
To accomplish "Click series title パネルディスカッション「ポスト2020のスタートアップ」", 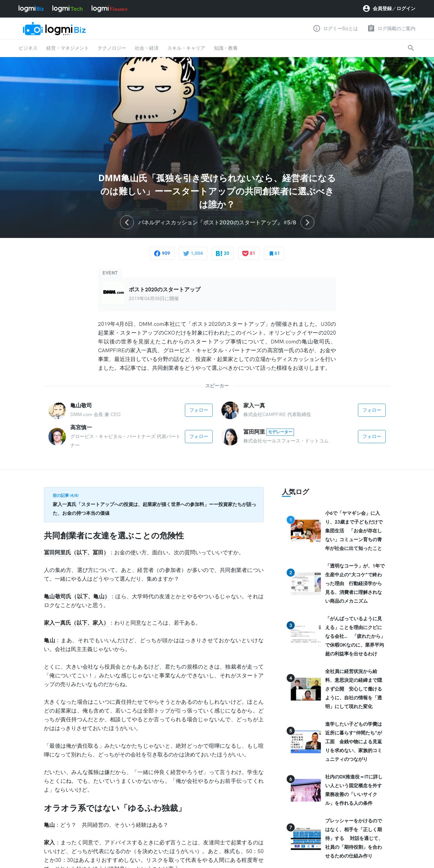I will coord(217,222).
